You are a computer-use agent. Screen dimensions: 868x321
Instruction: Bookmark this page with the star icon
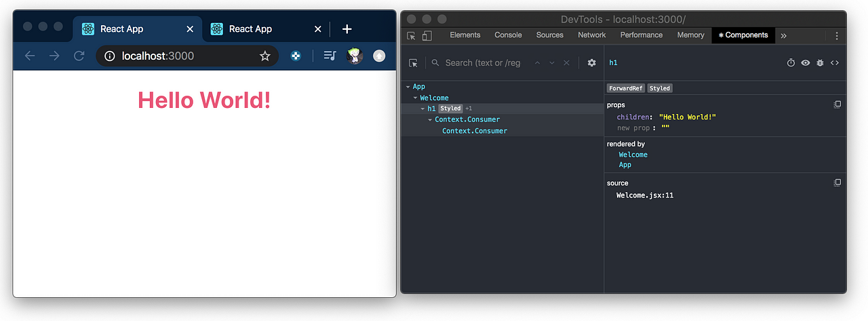264,56
